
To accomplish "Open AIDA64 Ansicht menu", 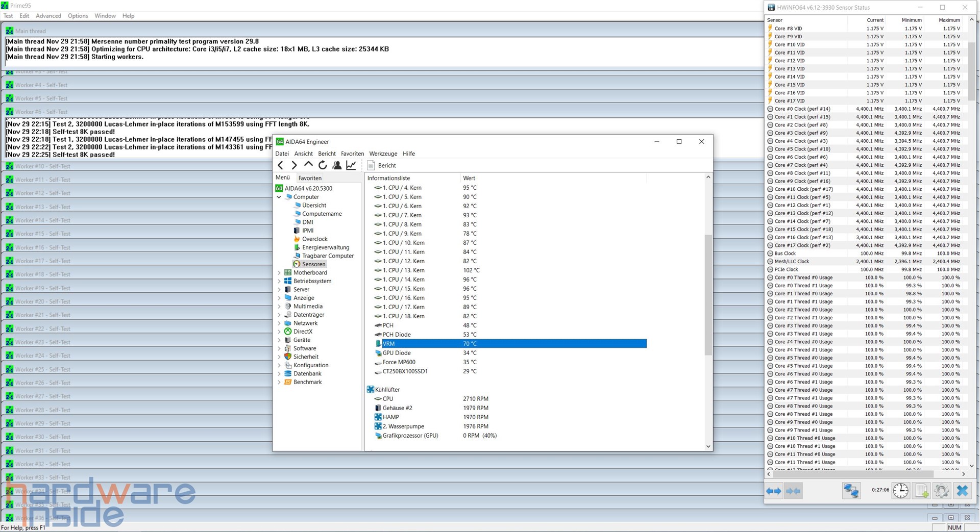I will coord(303,154).
